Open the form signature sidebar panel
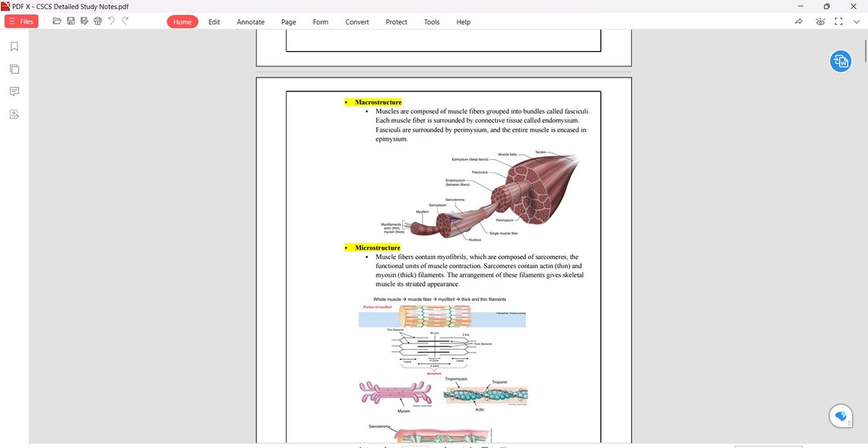Screen dimensions: 868x448 pyautogui.click(x=14, y=114)
